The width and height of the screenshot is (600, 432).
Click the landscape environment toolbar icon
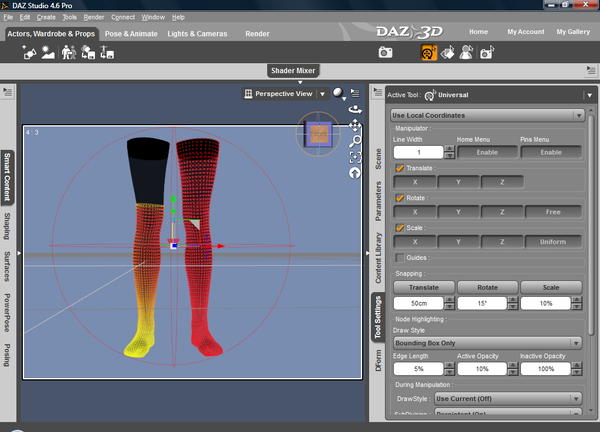48,52
